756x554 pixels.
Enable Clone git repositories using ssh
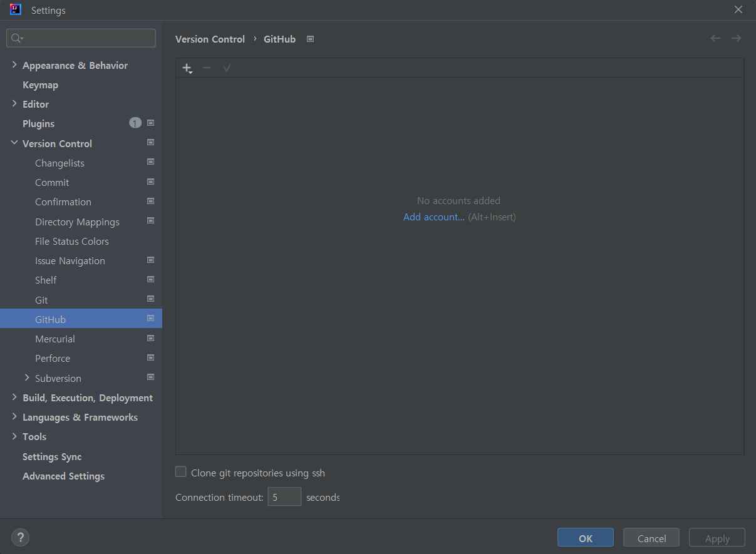(x=181, y=472)
